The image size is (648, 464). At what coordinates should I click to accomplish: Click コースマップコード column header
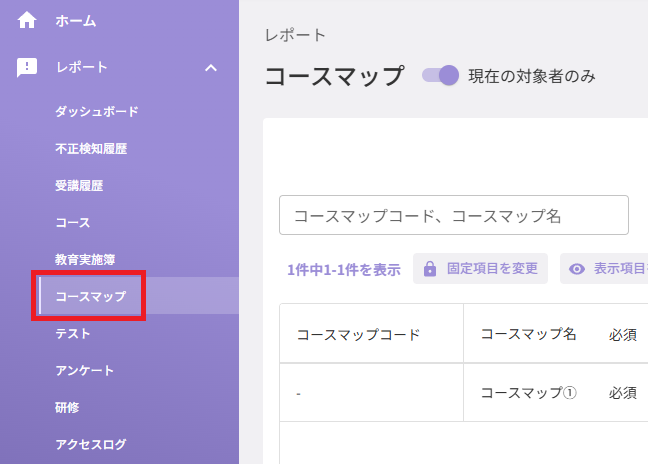[358, 334]
